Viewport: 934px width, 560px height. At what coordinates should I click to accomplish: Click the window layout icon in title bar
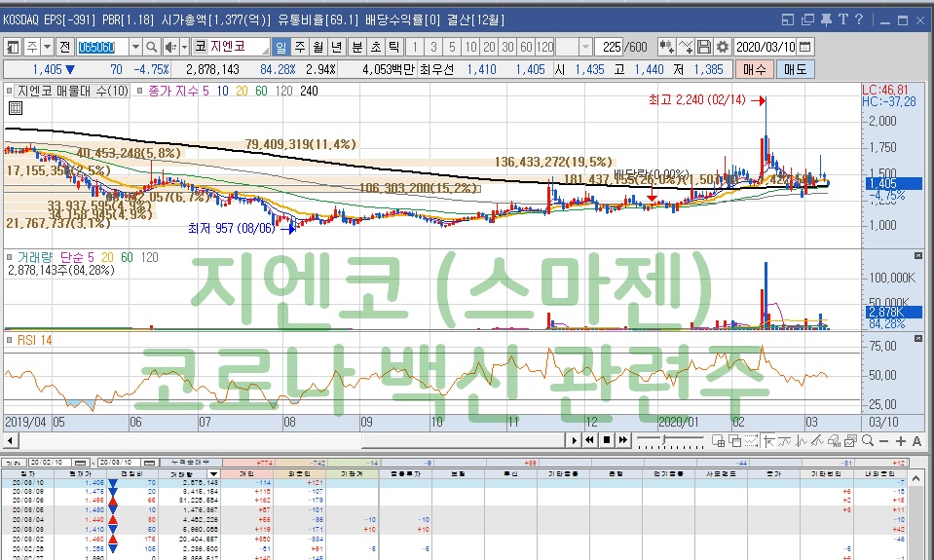[788, 19]
